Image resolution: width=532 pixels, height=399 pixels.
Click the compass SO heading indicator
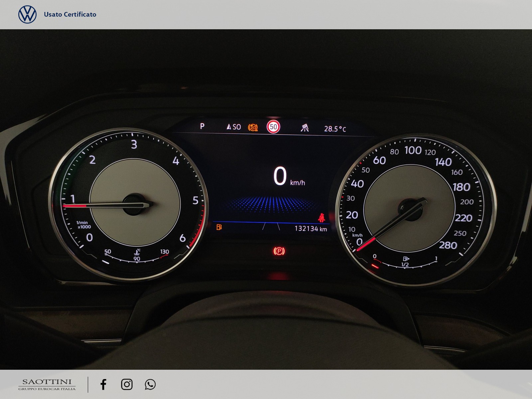pos(233,127)
